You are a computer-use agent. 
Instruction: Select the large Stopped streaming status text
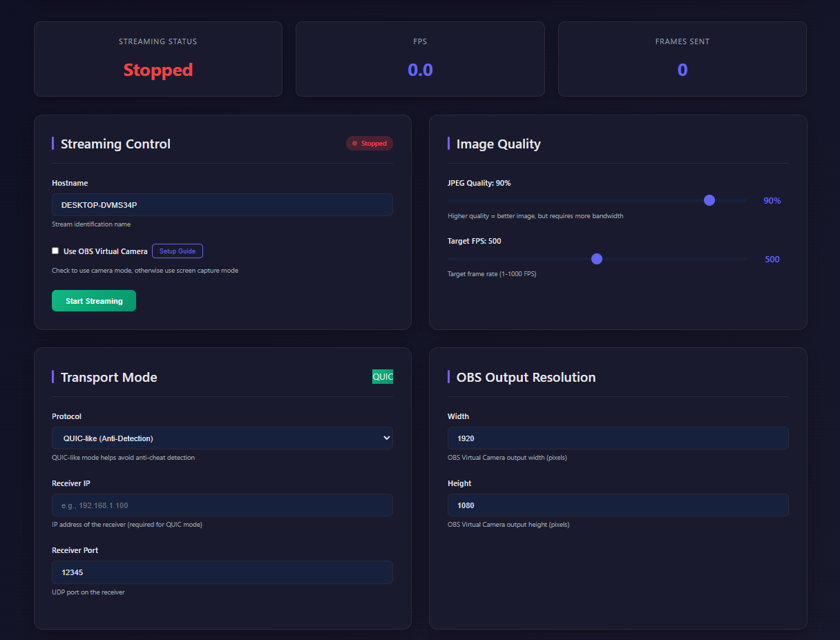pyautogui.click(x=158, y=70)
